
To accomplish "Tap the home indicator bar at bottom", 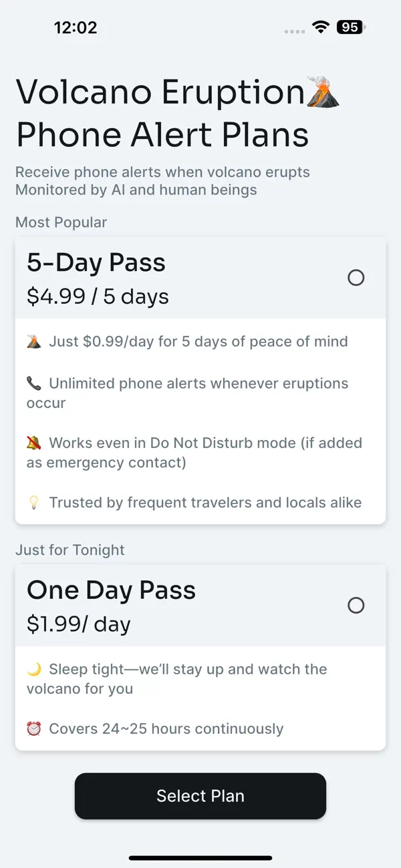I will pyautogui.click(x=200, y=858).
